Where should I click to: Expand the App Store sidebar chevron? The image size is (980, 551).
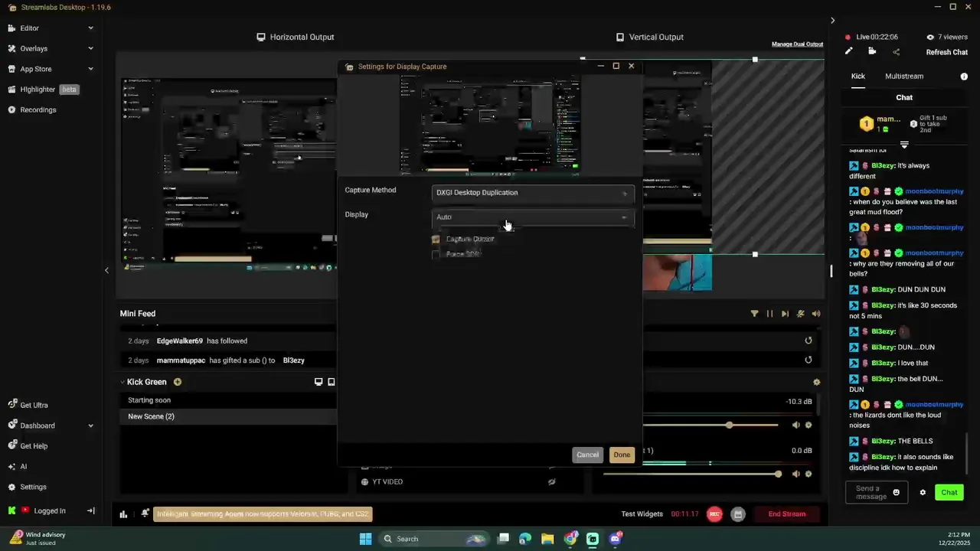[x=90, y=69]
